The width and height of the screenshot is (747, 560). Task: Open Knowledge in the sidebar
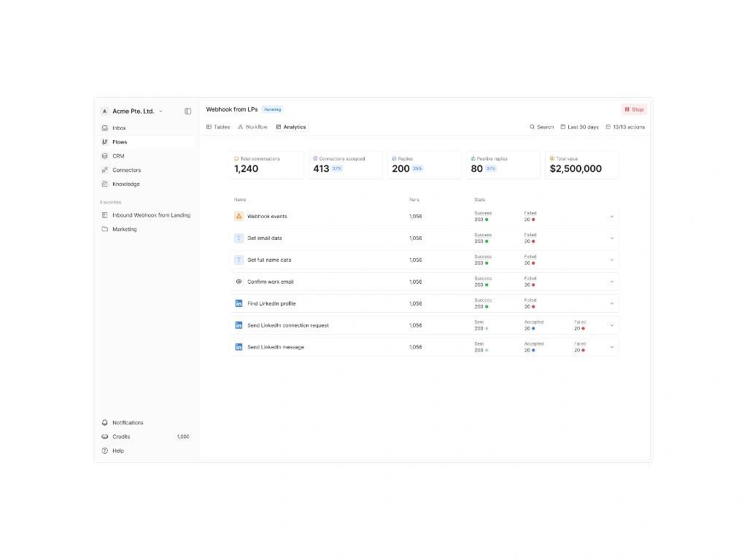point(146,184)
